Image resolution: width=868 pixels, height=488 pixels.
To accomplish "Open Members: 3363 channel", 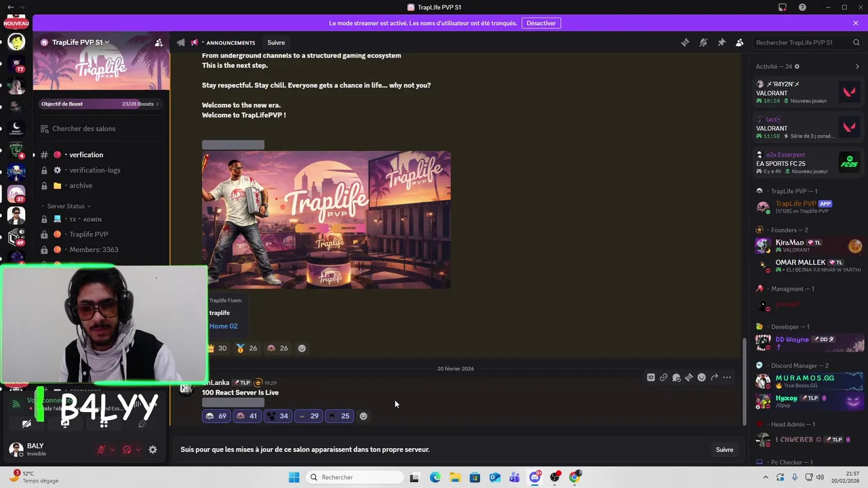I will coord(100,249).
